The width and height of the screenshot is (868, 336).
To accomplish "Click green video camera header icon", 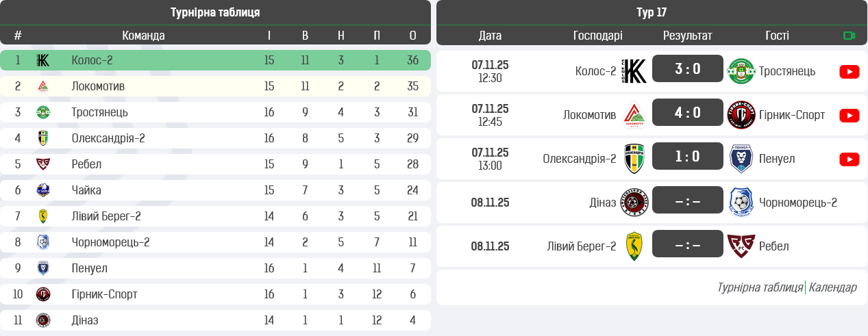I will (x=850, y=36).
